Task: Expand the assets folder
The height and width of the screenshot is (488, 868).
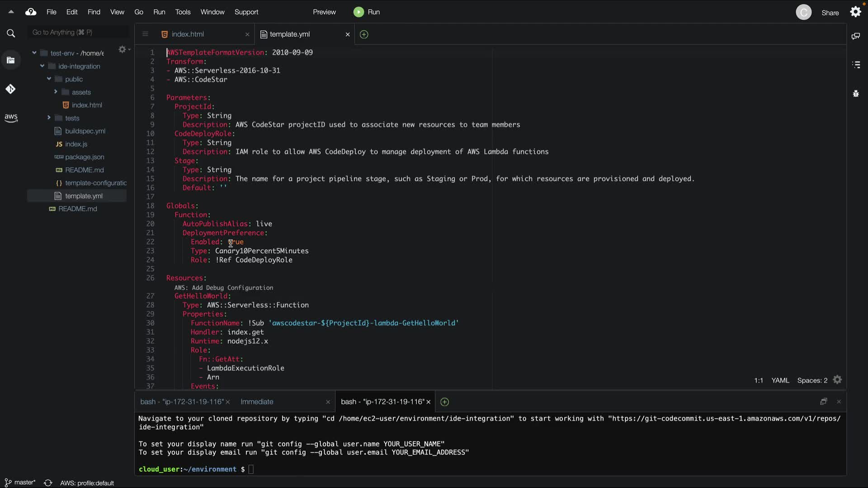Action: [56, 92]
